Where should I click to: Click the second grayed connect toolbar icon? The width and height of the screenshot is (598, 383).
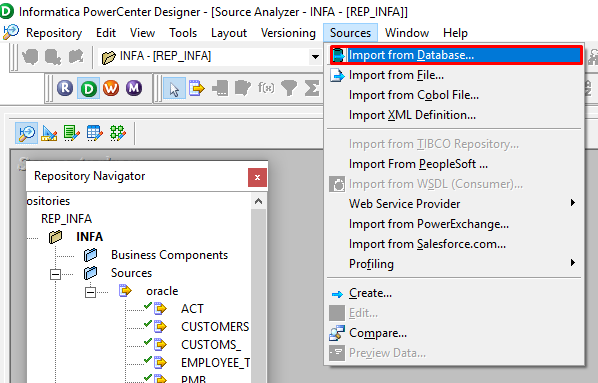click(x=53, y=56)
